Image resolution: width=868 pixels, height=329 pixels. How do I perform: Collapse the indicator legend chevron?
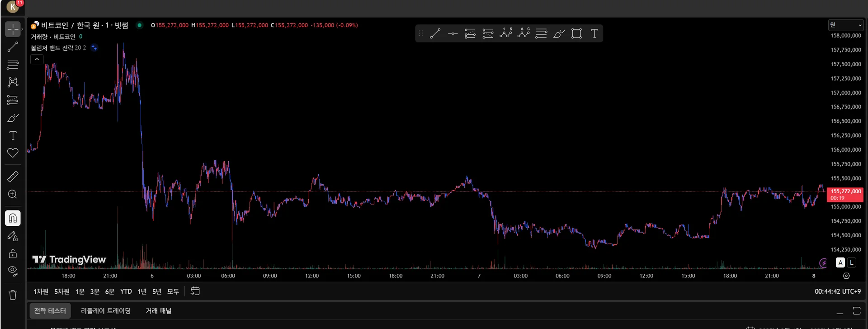(x=37, y=59)
